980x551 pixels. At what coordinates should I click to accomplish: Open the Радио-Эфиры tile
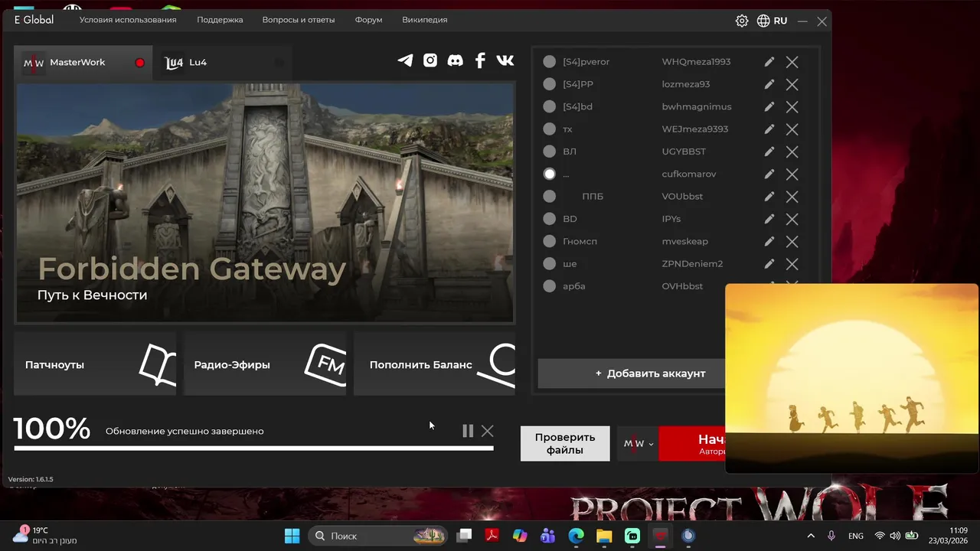pyautogui.click(x=265, y=364)
